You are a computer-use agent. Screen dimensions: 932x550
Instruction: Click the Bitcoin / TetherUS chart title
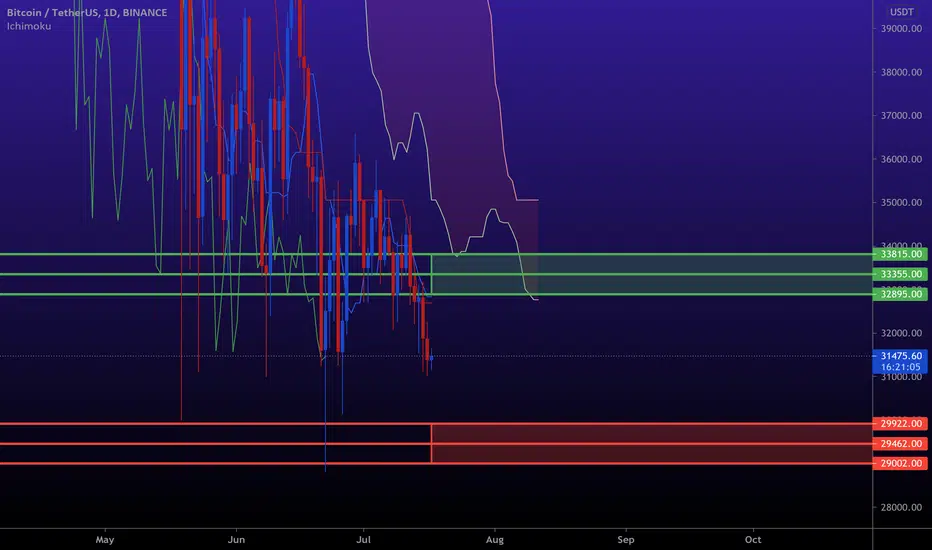87,12
